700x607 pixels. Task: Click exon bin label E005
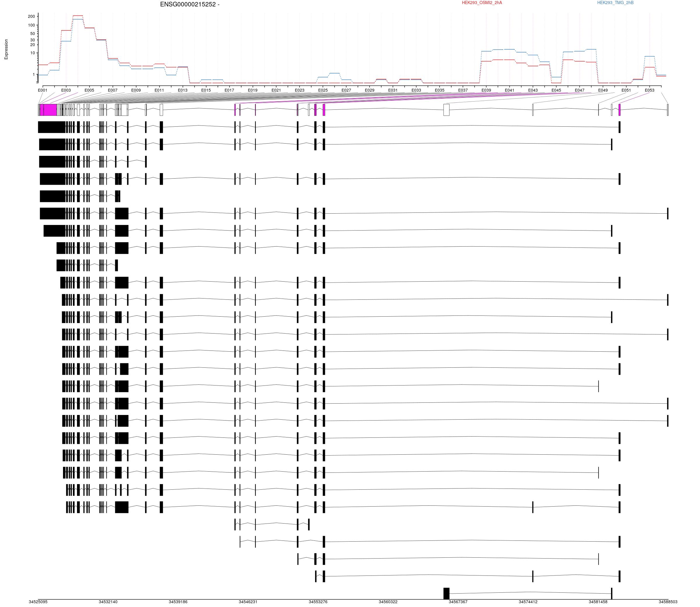[89, 90]
